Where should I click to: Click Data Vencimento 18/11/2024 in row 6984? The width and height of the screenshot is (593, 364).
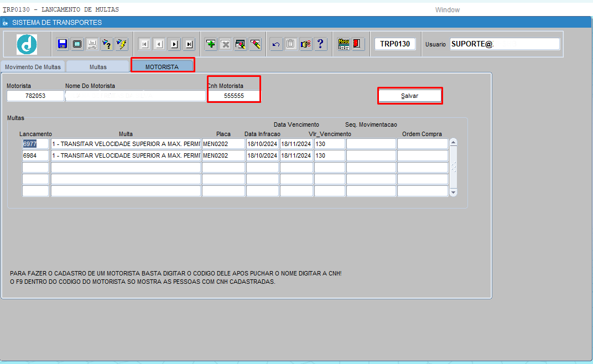(296, 155)
